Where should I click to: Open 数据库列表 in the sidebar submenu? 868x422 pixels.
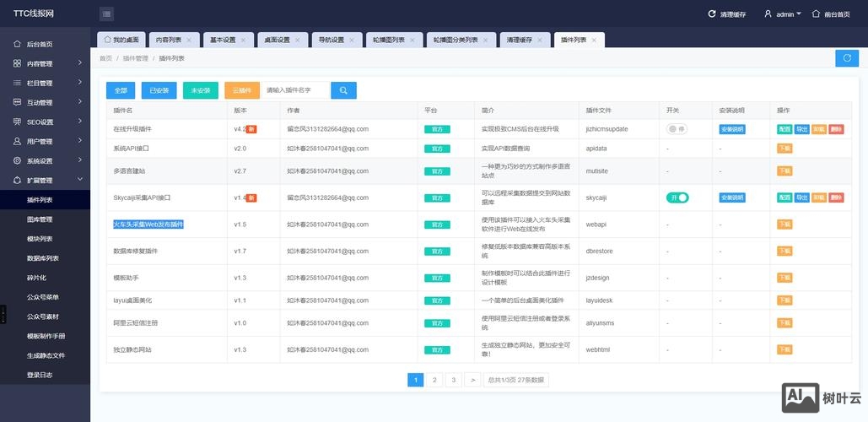point(45,258)
